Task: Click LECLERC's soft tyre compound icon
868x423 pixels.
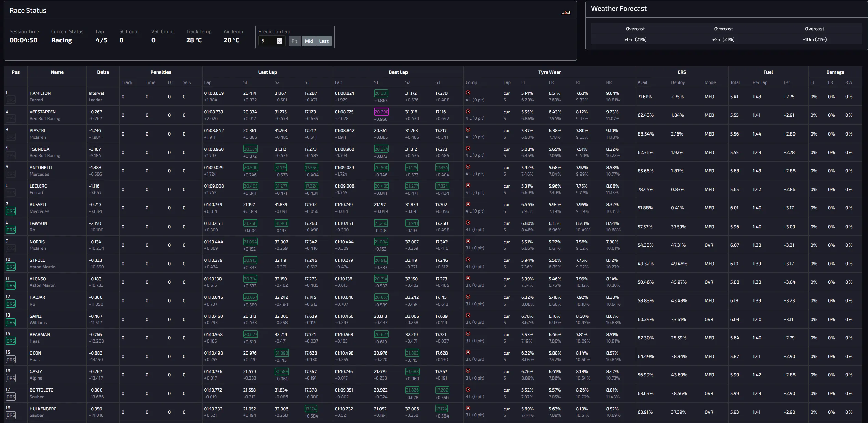Action: point(469,186)
